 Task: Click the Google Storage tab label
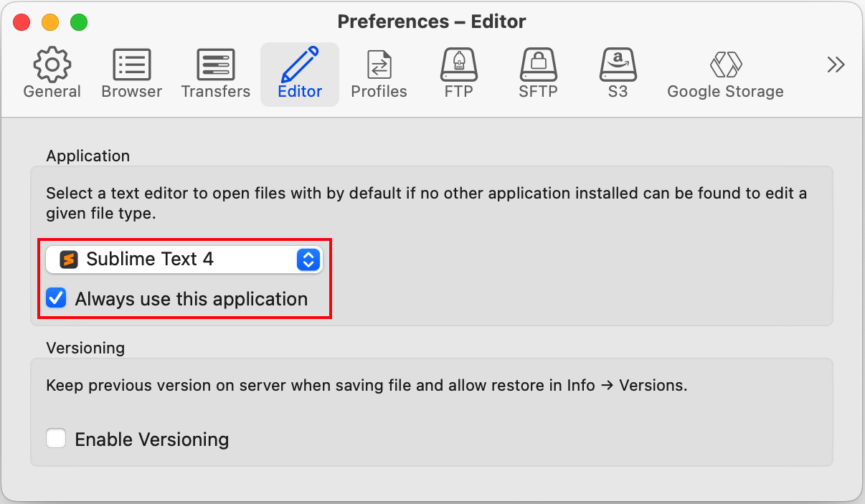725,92
